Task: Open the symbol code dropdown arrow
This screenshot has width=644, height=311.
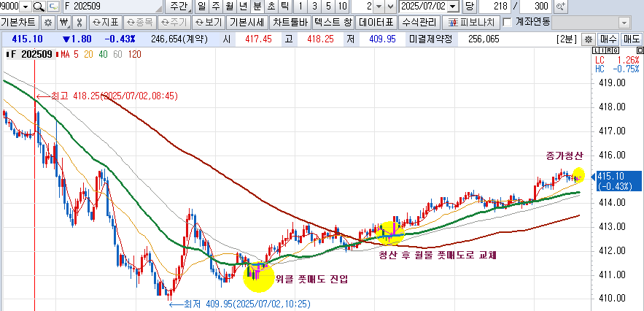Action: pyautogui.click(x=26, y=7)
